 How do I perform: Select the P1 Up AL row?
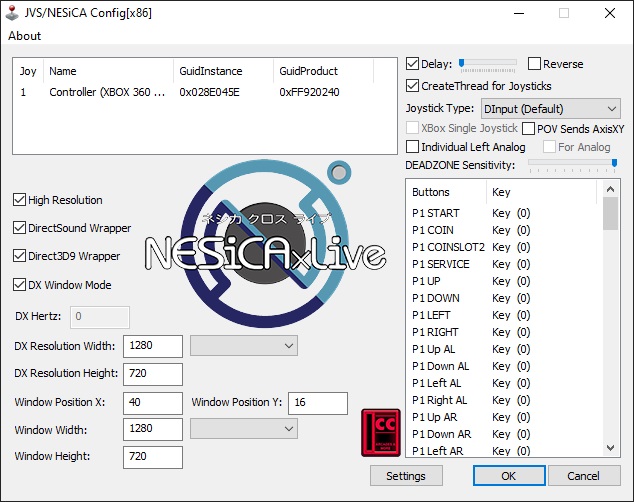click(503, 349)
